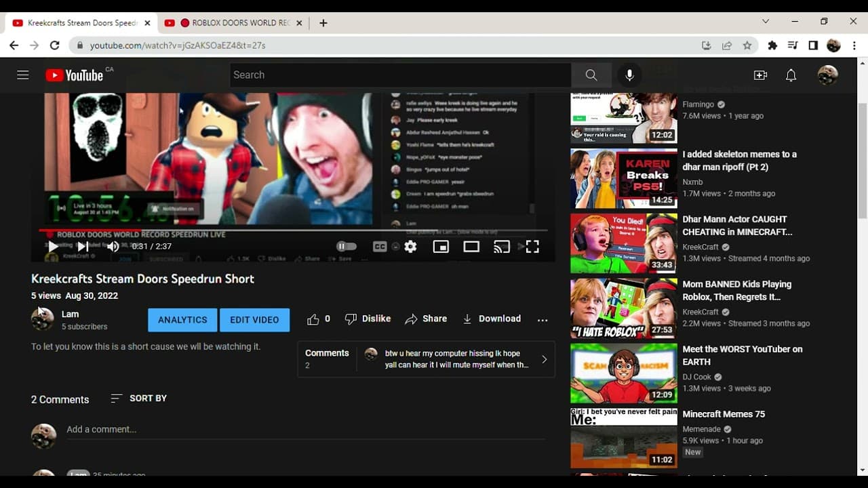Open the ANALYTICS button

coord(182,320)
